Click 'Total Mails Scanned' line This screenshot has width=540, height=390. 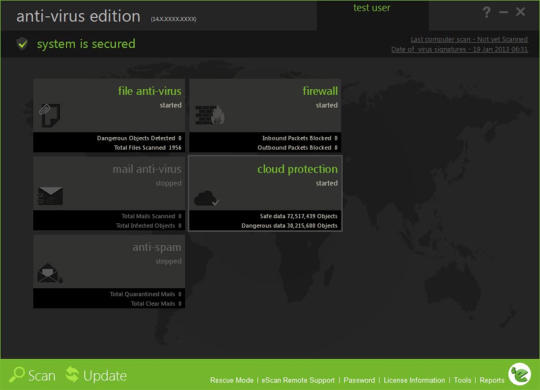click(x=152, y=216)
